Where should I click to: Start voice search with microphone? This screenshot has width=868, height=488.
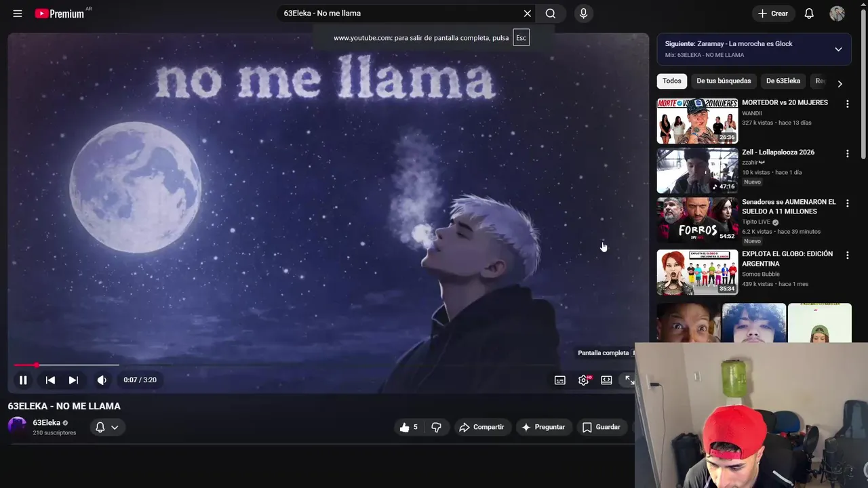click(x=583, y=14)
